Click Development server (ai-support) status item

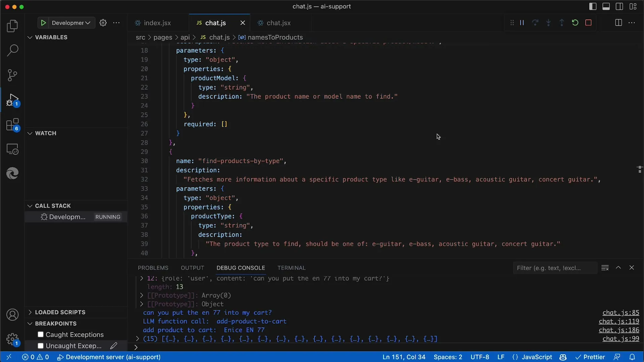point(109,357)
